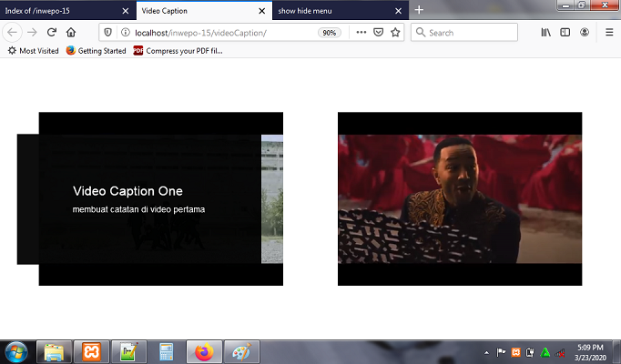Image resolution: width=621 pixels, height=364 pixels.
Task: Click the second video with the singer
Action: tap(459, 198)
